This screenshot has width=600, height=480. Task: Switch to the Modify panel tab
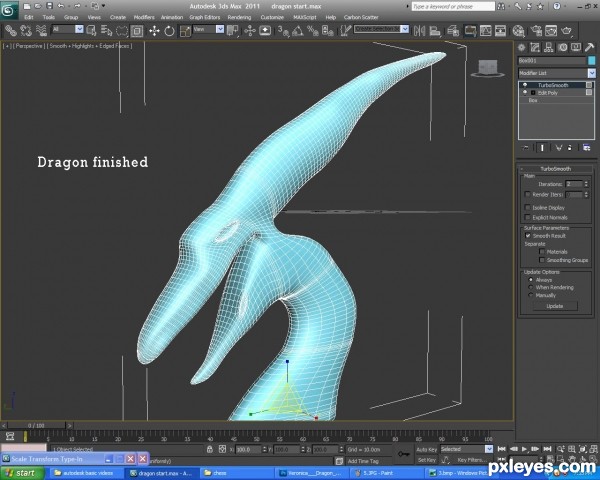535,47
